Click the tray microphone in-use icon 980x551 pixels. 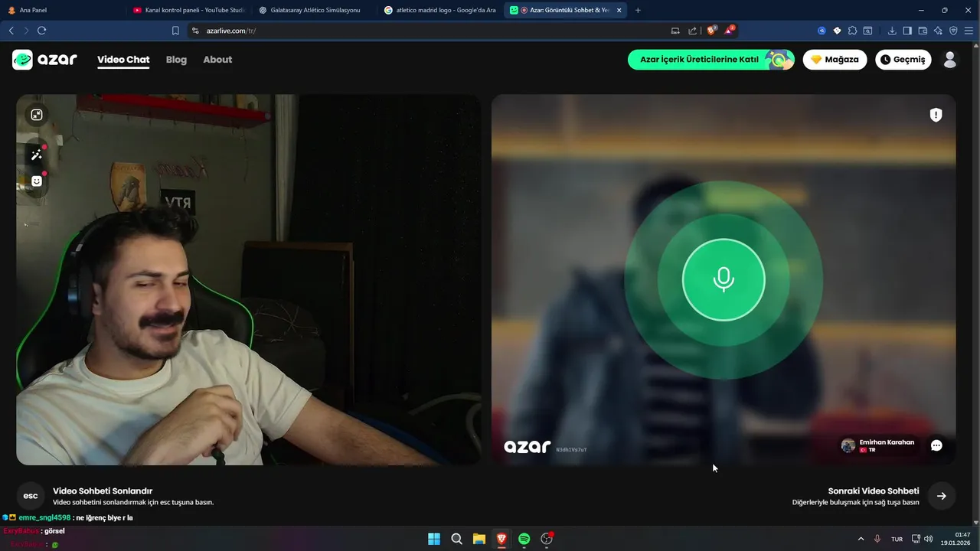click(877, 539)
